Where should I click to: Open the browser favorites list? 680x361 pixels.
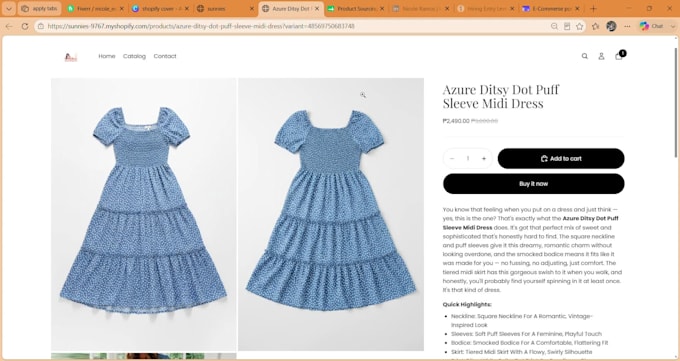coord(595,26)
